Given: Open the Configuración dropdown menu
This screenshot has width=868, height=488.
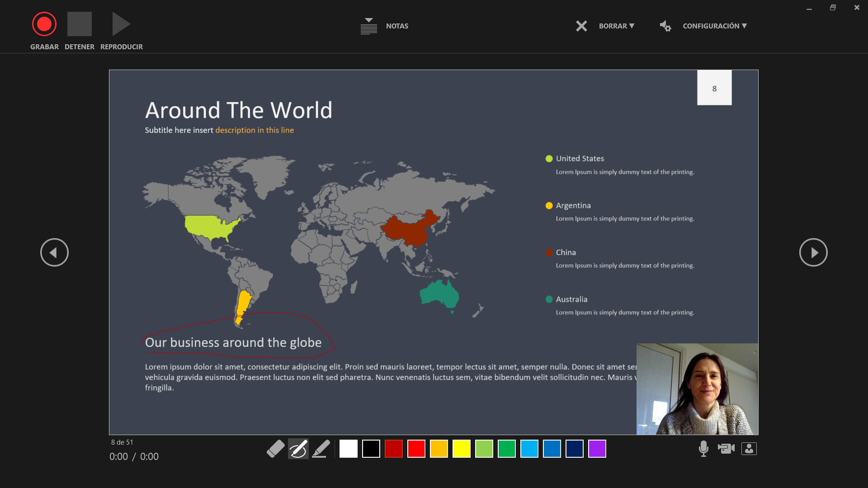Looking at the screenshot, I should click(715, 26).
